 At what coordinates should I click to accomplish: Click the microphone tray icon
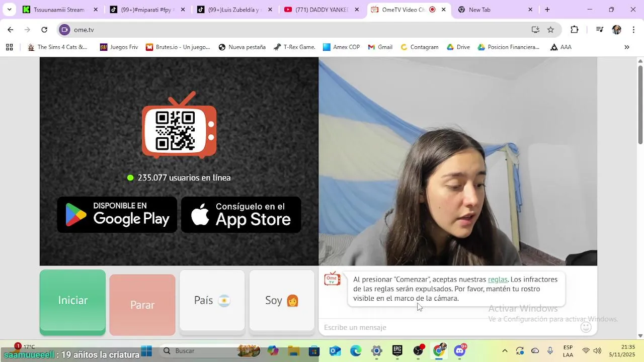(550, 351)
